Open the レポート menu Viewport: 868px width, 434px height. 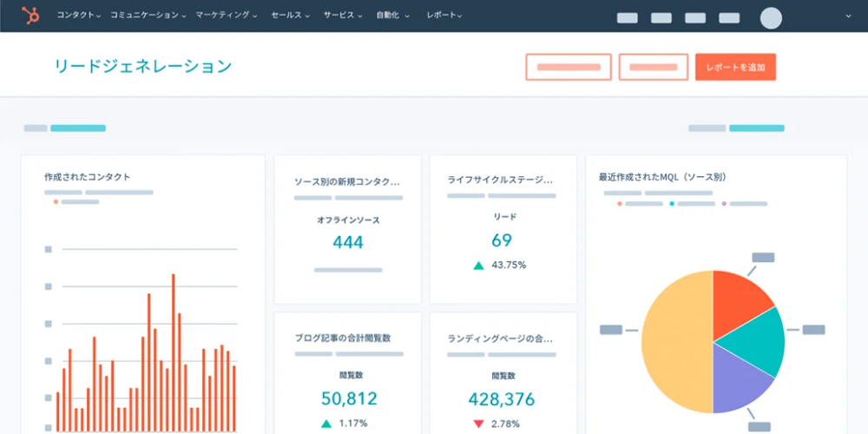tap(444, 16)
